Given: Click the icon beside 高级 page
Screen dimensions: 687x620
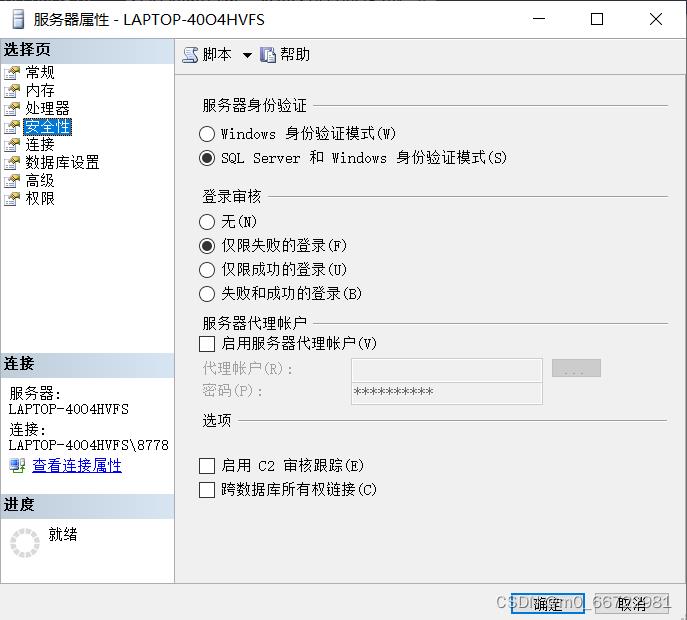Looking at the screenshot, I should coord(12,181).
